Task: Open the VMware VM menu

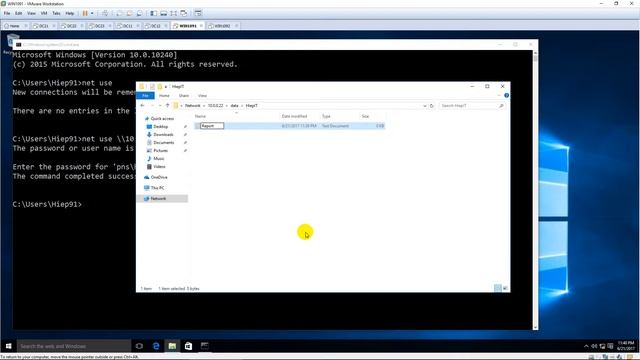Action: coord(44,13)
